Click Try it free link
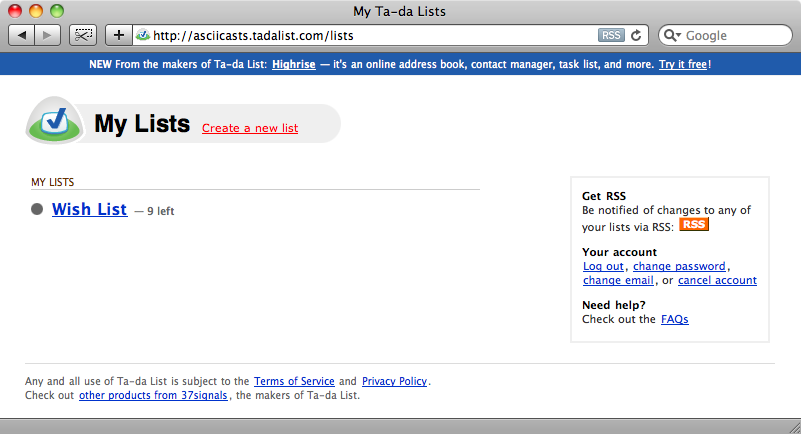The image size is (801, 434). coord(683,64)
